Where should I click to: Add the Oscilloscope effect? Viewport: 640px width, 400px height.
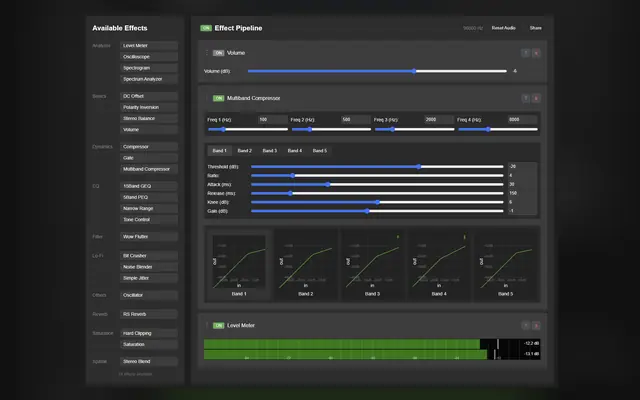pyautogui.click(x=149, y=57)
